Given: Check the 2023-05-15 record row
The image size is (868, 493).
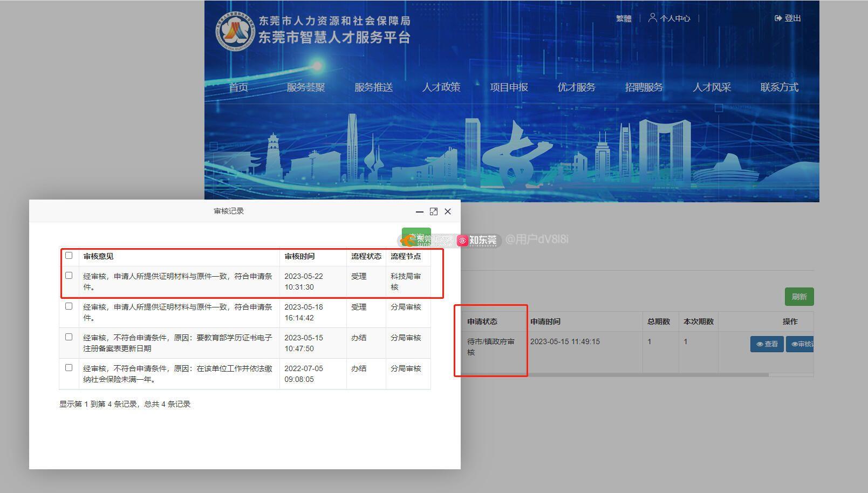Looking at the screenshot, I should [69, 337].
